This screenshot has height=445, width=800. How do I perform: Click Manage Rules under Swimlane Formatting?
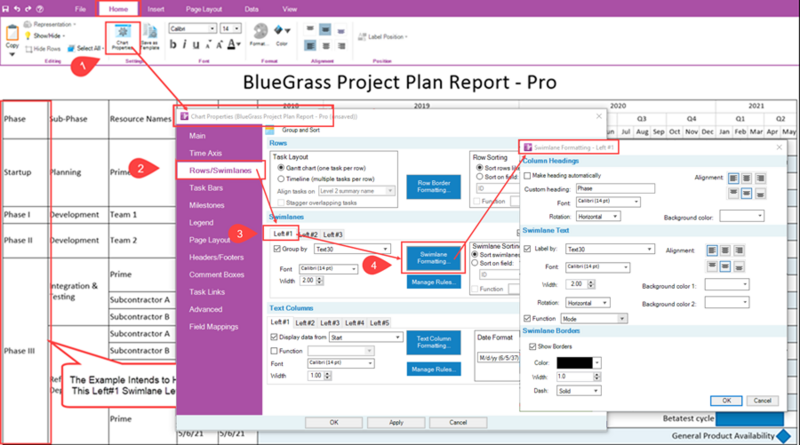point(434,282)
